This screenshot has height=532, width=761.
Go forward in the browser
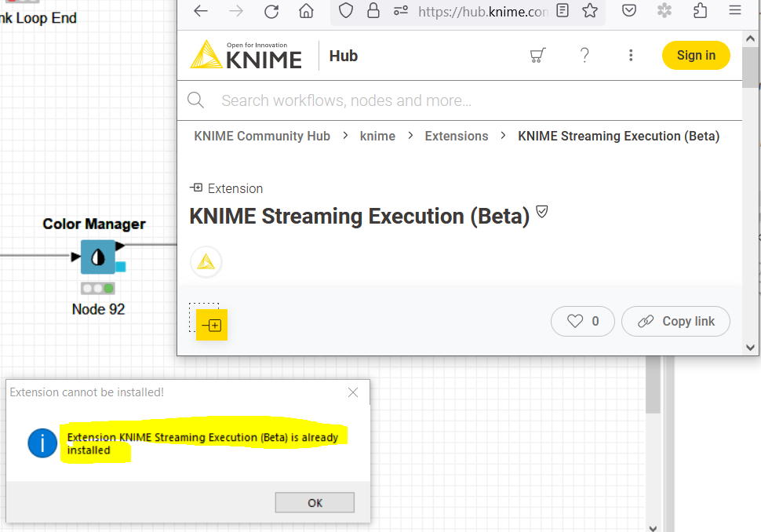pos(236,11)
